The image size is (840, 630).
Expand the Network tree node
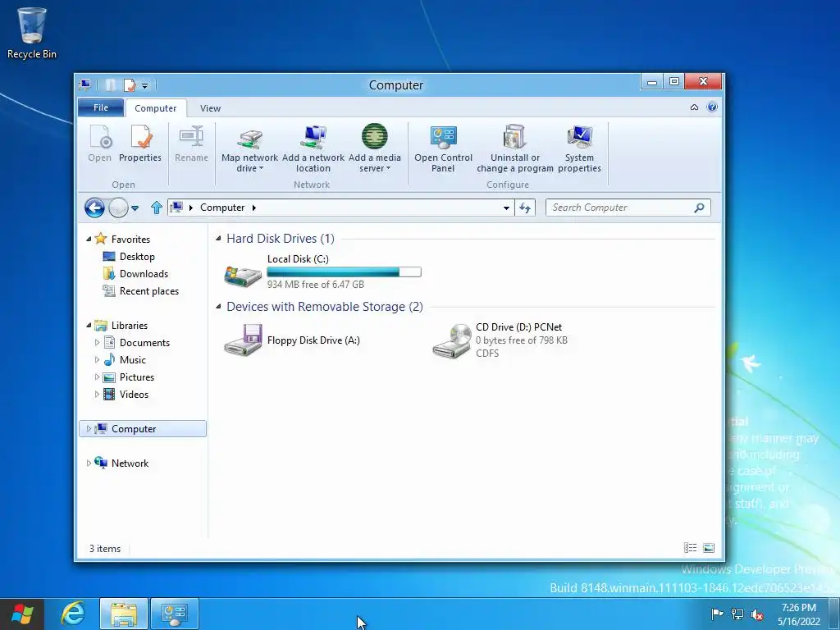(x=89, y=463)
